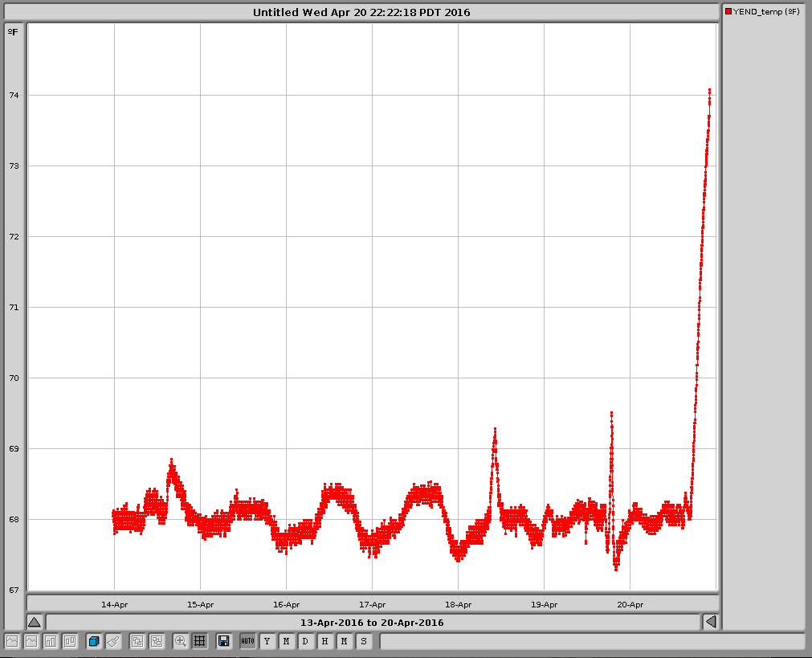Click the 70 y-axis tick label
Screen dimensions: 812x658
14,378
